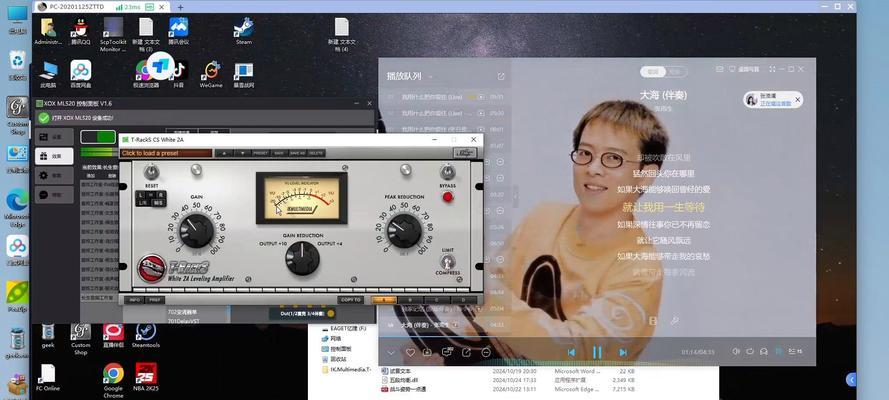Go to next preset with down arrow
This screenshot has height=400, width=889.
(x=243, y=153)
